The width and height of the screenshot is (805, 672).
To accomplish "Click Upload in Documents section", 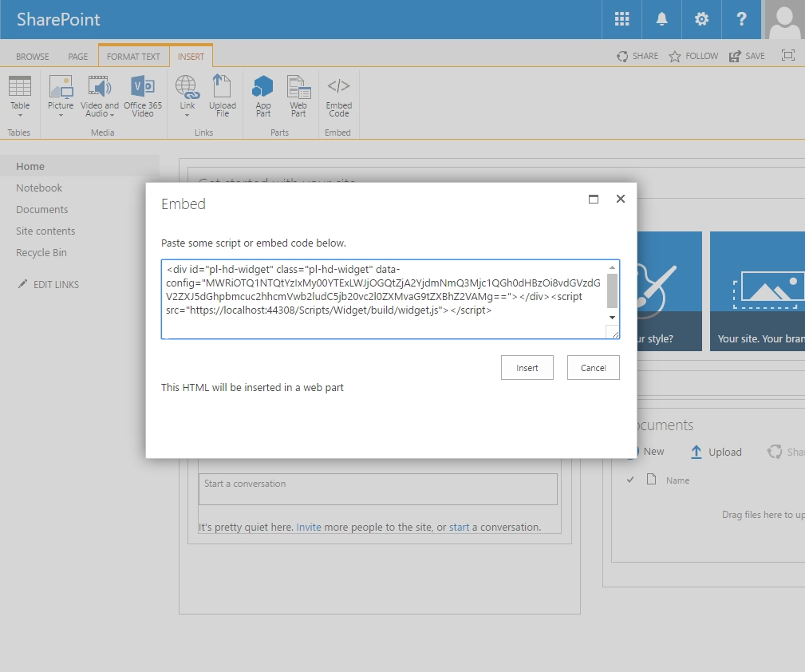I will [x=716, y=452].
